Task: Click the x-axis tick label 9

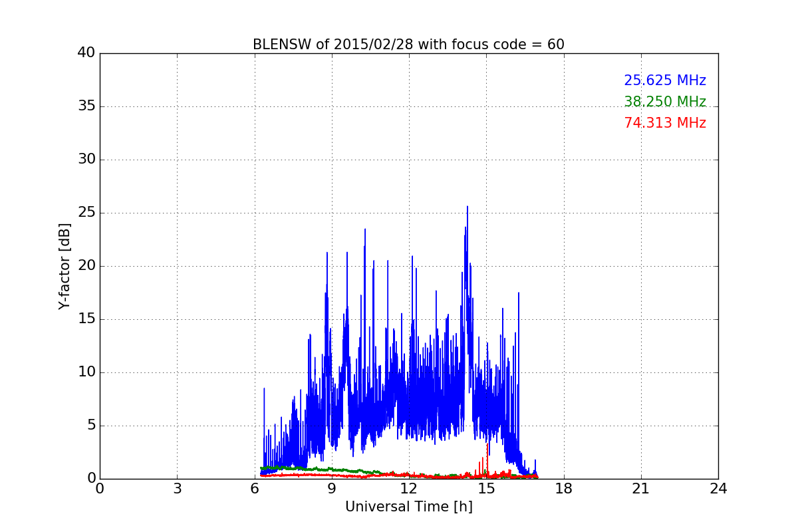Action: [x=332, y=489]
